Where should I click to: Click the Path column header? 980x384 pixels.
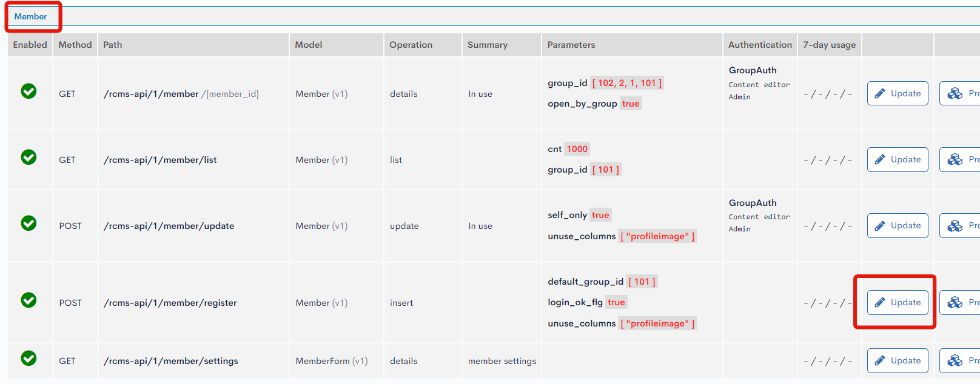click(193, 45)
